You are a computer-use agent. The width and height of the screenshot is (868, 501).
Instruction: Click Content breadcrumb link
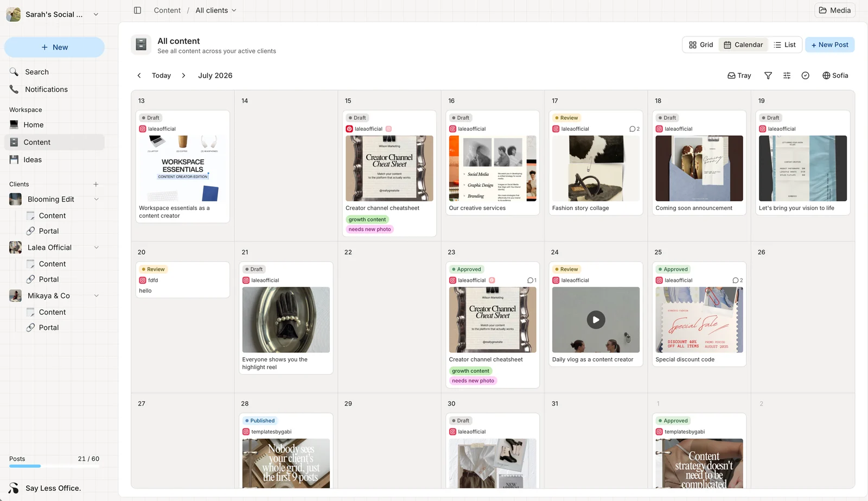167,10
